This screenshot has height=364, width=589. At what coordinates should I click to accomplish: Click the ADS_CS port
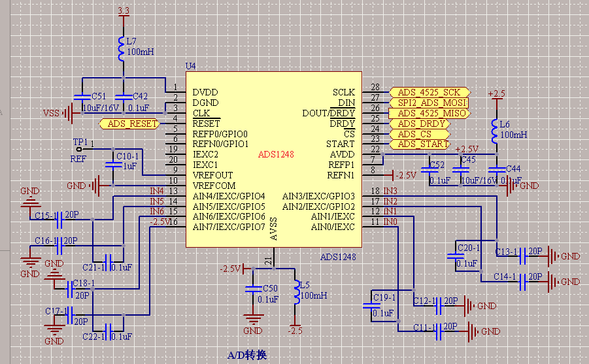pos(420,134)
